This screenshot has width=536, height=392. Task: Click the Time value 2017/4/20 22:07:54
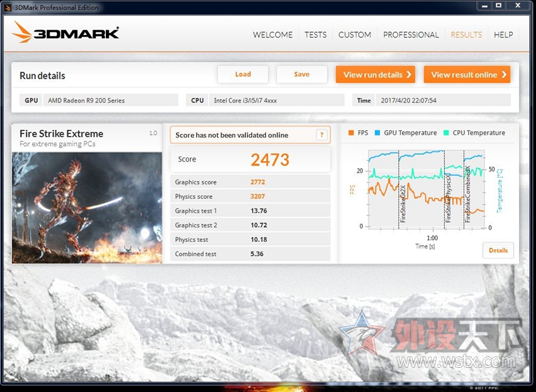coord(443,101)
